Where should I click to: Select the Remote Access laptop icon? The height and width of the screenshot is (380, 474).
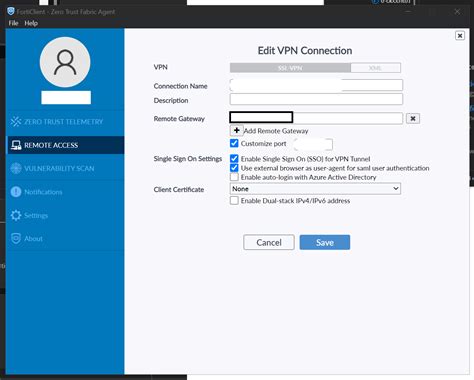coord(16,145)
